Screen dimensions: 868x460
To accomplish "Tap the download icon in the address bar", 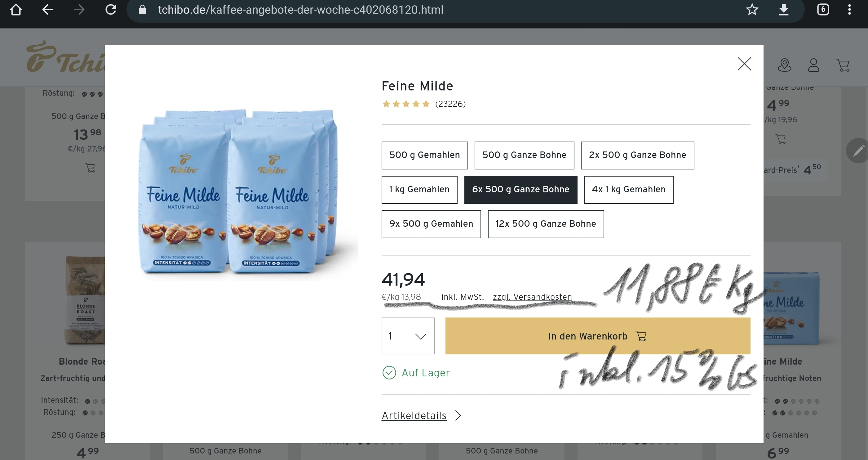I will point(784,10).
